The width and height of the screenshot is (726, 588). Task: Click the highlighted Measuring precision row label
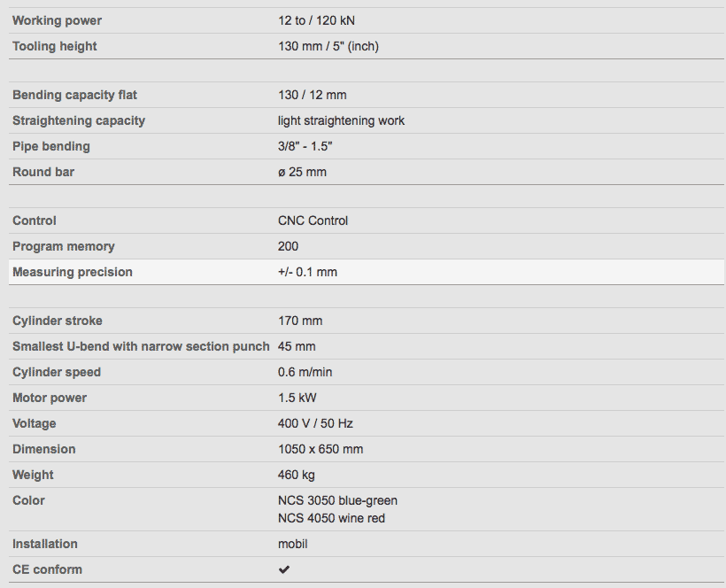73,272
